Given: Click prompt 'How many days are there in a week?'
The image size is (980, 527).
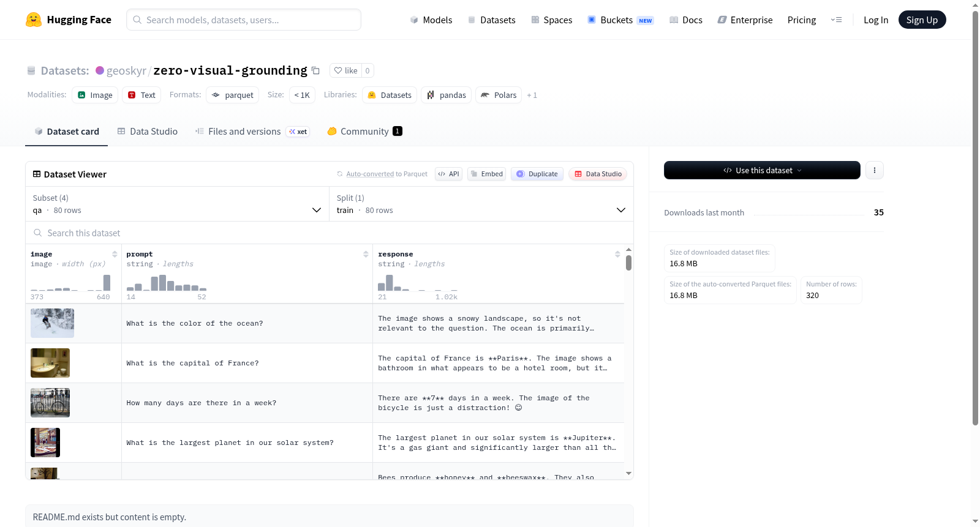Looking at the screenshot, I should 202,403.
